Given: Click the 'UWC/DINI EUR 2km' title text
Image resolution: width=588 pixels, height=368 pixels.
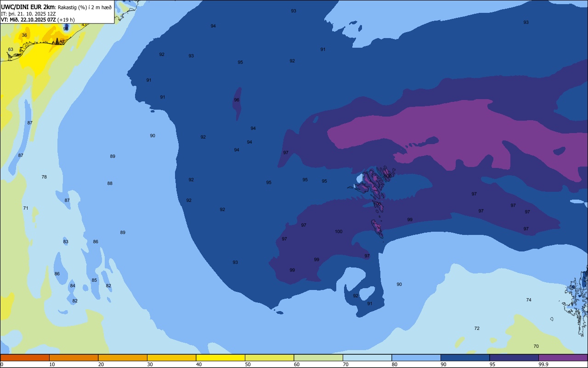Looking at the screenshot, I should 28,6.
